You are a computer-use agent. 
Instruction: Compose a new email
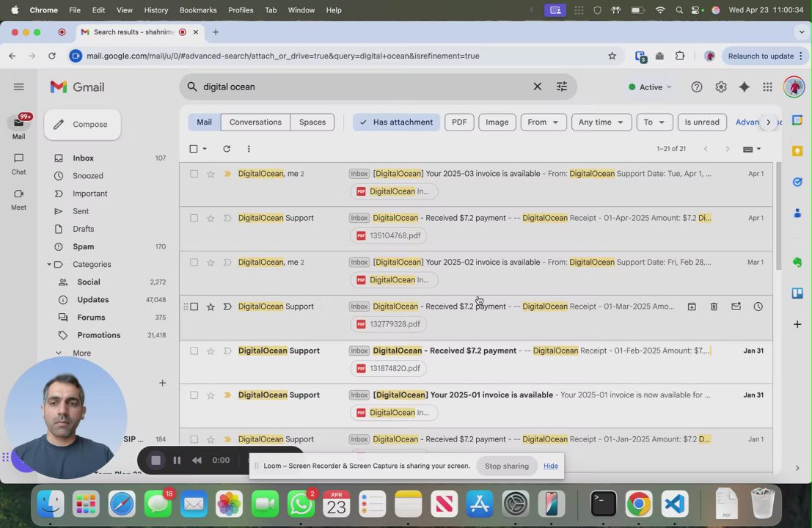click(x=82, y=124)
